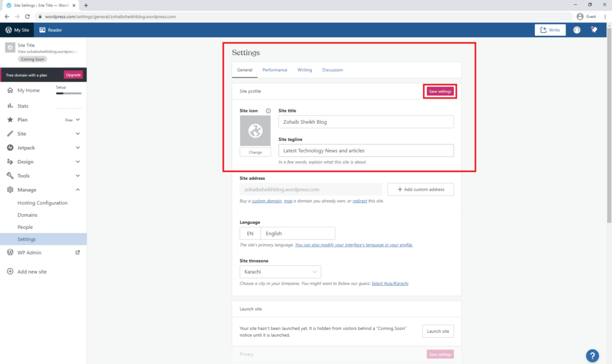
Task: Click Save settings in Privacy section
Action: pos(440,354)
